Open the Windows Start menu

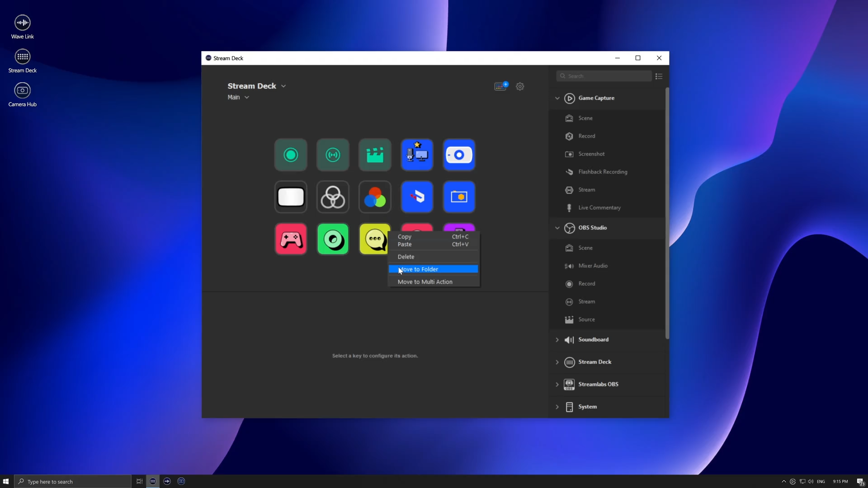click(x=6, y=481)
